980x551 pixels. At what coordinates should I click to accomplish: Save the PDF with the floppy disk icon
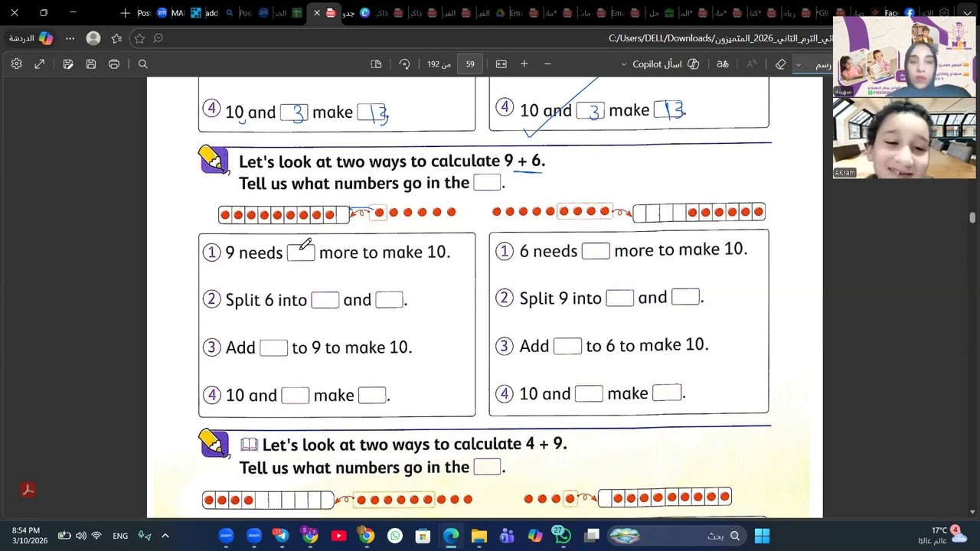(x=91, y=64)
